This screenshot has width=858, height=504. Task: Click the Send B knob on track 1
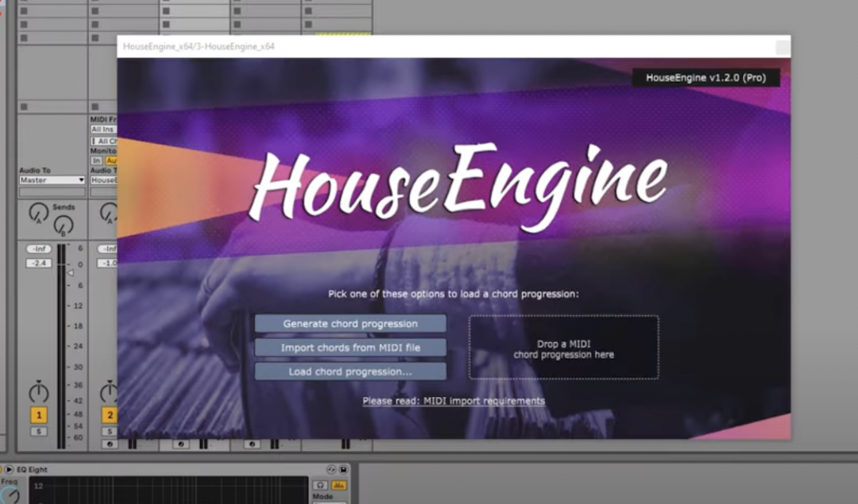[64, 225]
